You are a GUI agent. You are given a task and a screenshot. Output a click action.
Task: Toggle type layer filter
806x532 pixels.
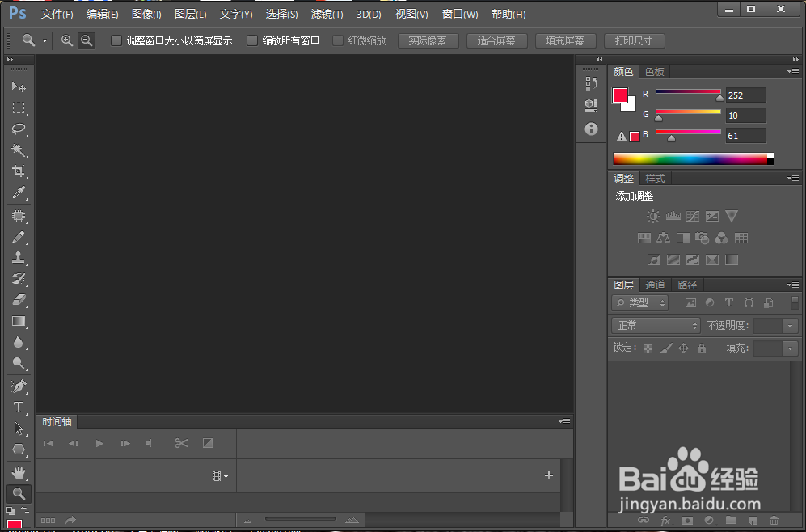tap(729, 302)
